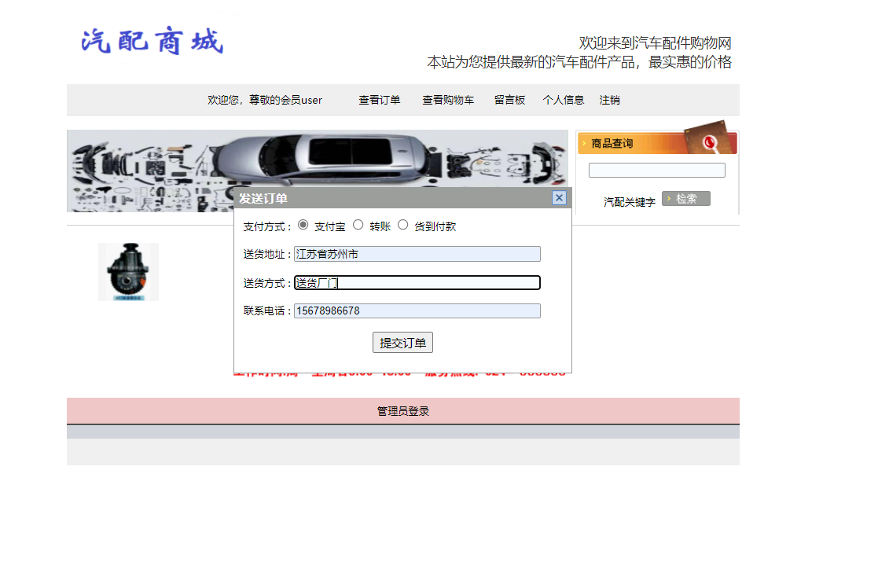Click the car parts banner image
878x588 pixels.
(318, 157)
